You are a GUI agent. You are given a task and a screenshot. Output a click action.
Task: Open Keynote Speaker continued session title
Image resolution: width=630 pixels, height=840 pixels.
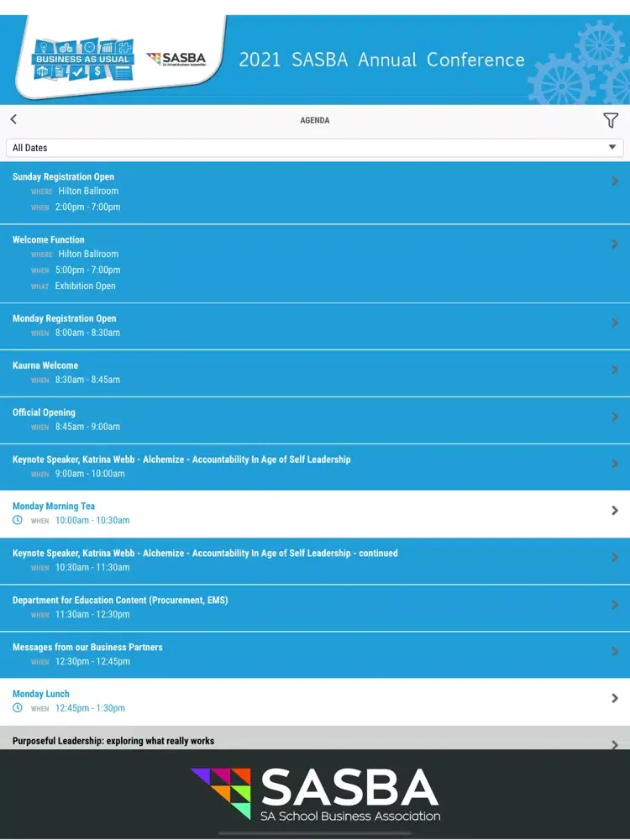click(x=205, y=553)
